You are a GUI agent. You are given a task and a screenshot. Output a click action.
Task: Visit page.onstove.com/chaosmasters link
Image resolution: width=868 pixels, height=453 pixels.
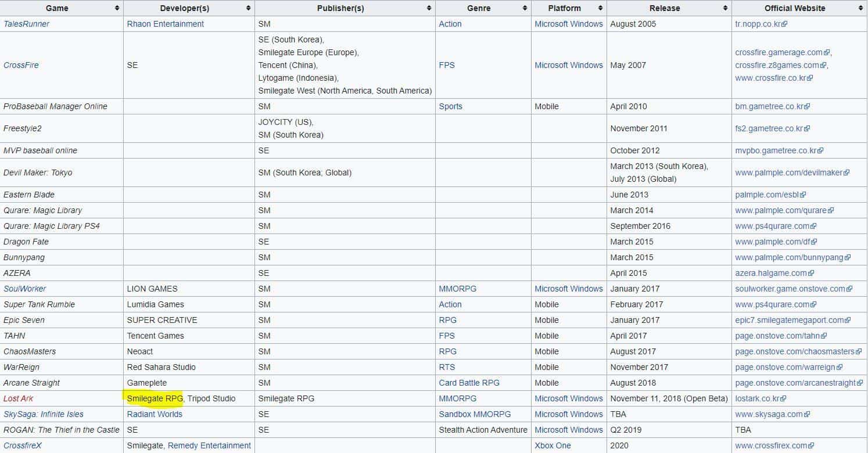point(799,351)
